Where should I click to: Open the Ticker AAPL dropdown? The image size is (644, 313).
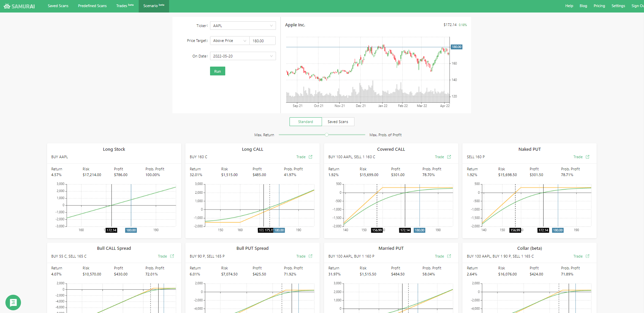pyautogui.click(x=243, y=26)
